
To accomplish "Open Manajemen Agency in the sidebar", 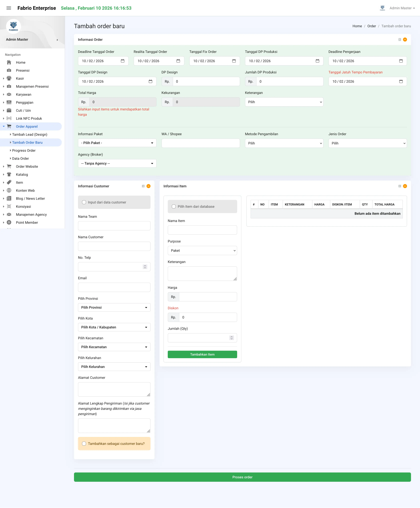I will 31,215.
